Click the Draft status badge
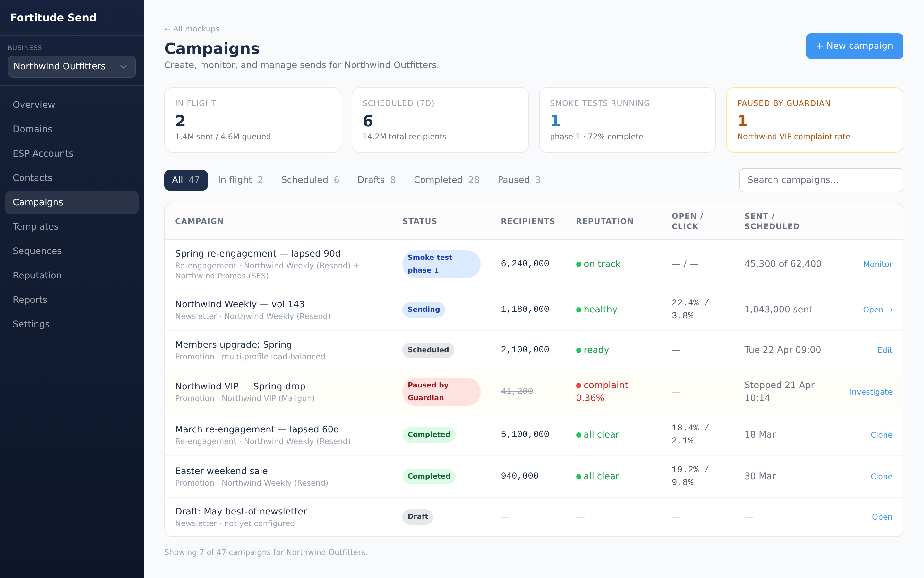This screenshot has width=924, height=578. pyautogui.click(x=417, y=517)
